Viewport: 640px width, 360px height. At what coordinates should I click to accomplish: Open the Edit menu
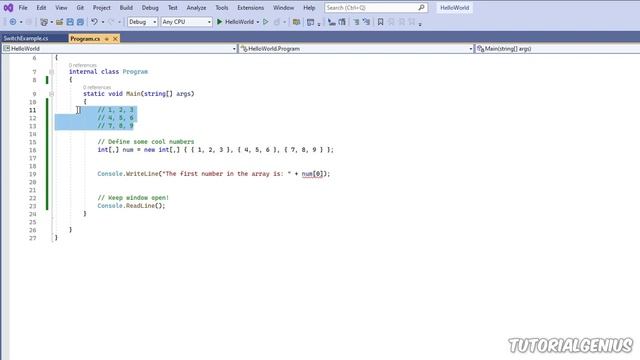41,8
